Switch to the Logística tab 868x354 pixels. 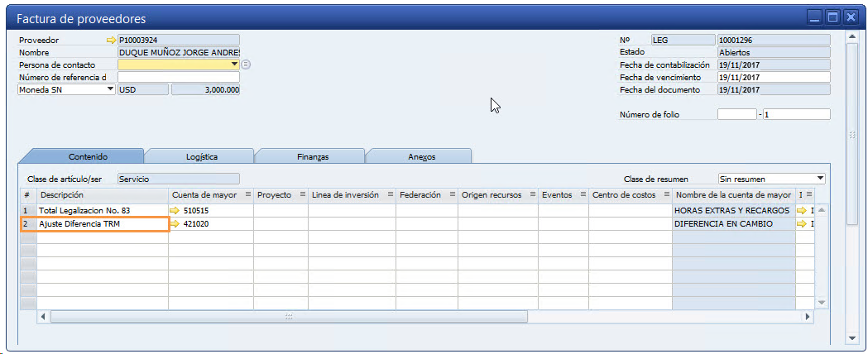201,156
